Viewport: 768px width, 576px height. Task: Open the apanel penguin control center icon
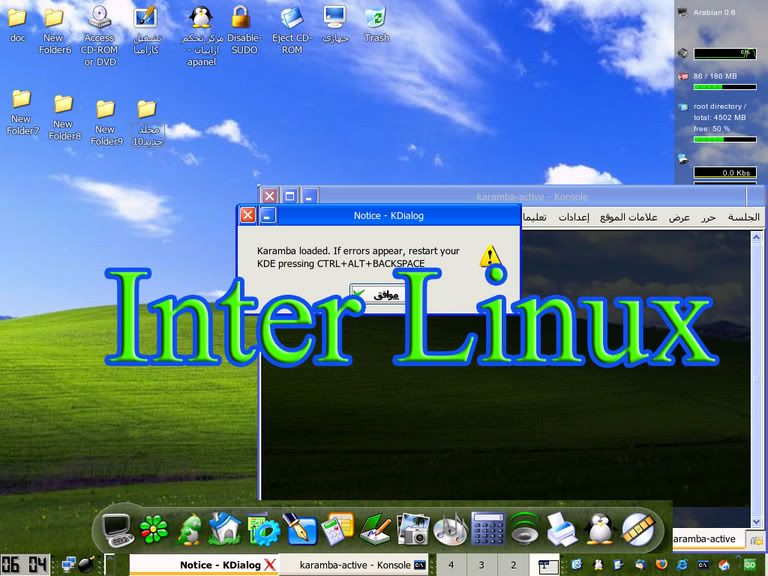pos(201,35)
